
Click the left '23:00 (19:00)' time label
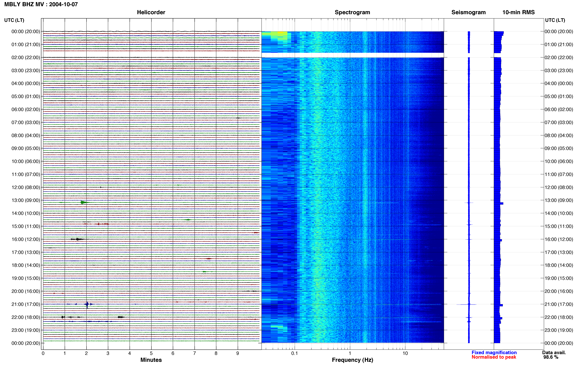(x=26, y=330)
